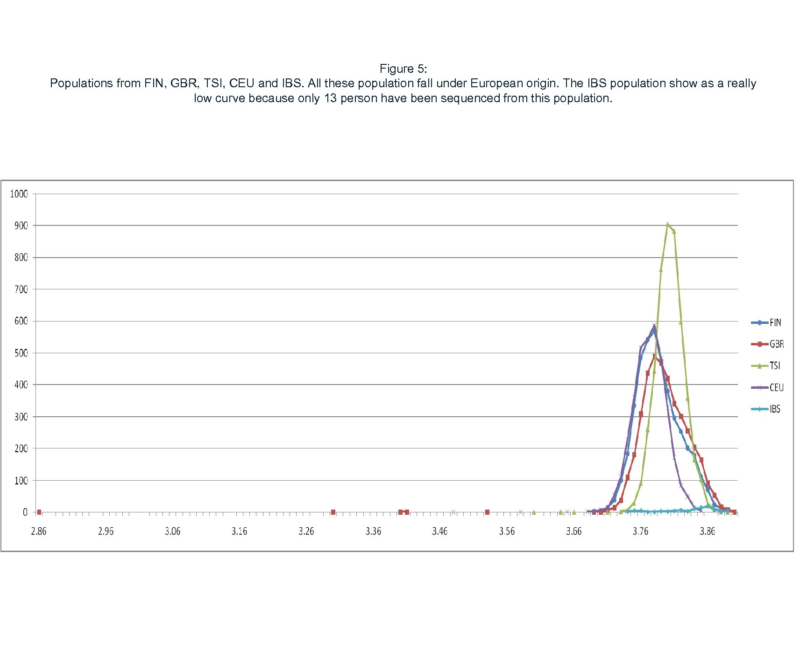Select the FIN legend entry
807x672 pixels.
766,322
